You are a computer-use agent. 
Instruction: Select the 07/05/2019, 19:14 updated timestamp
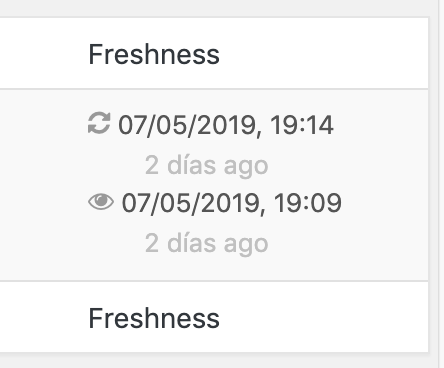(226, 125)
